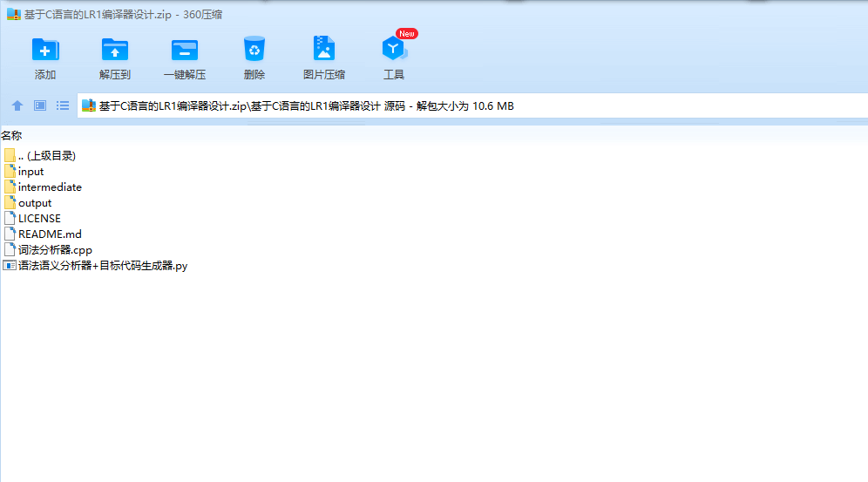
Task: Click the archive icon in the address bar
Action: pos(89,105)
